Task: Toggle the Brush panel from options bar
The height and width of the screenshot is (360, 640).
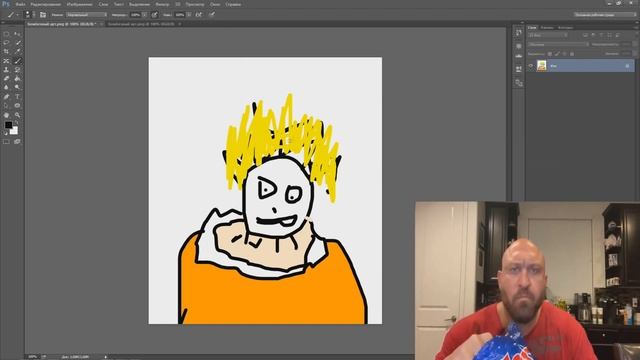Action: [43, 15]
